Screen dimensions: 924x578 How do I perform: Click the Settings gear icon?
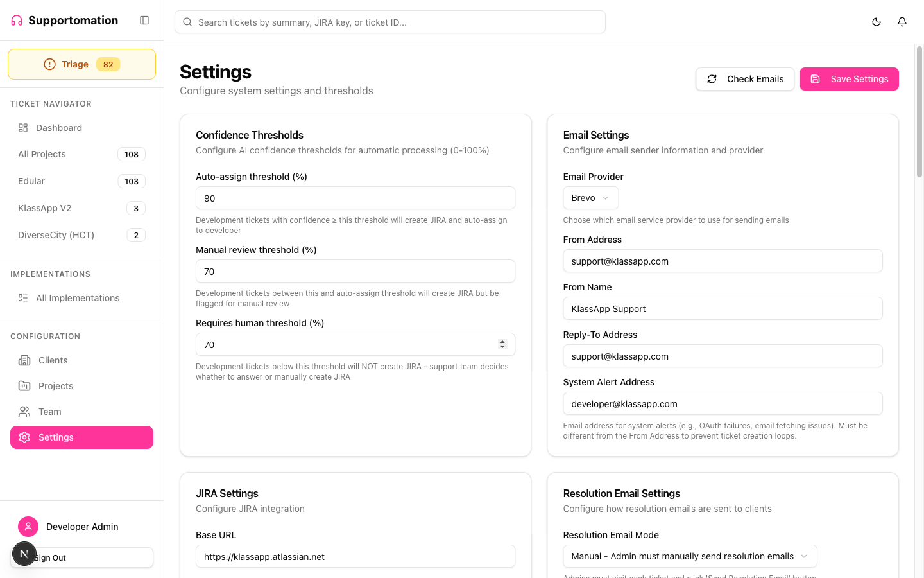[24, 437]
